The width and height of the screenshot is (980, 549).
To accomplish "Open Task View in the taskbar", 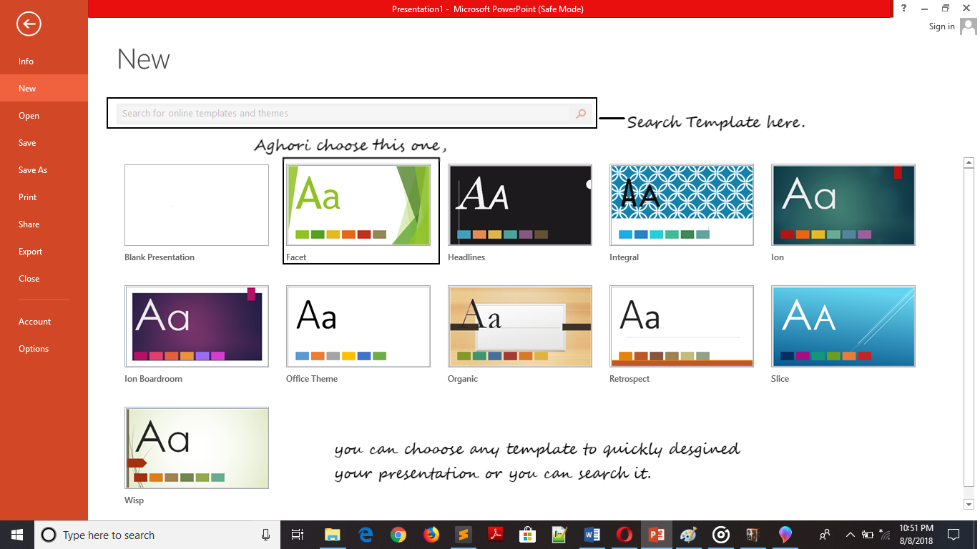I will click(x=298, y=535).
